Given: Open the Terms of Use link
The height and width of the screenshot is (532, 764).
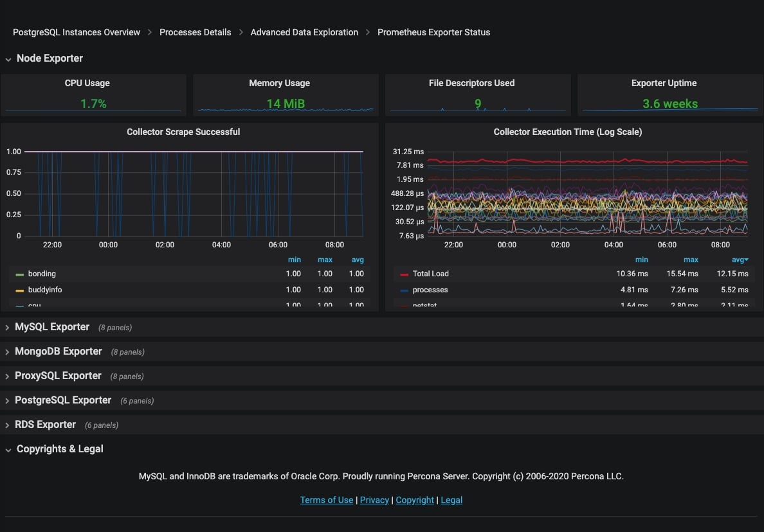Looking at the screenshot, I should point(327,500).
